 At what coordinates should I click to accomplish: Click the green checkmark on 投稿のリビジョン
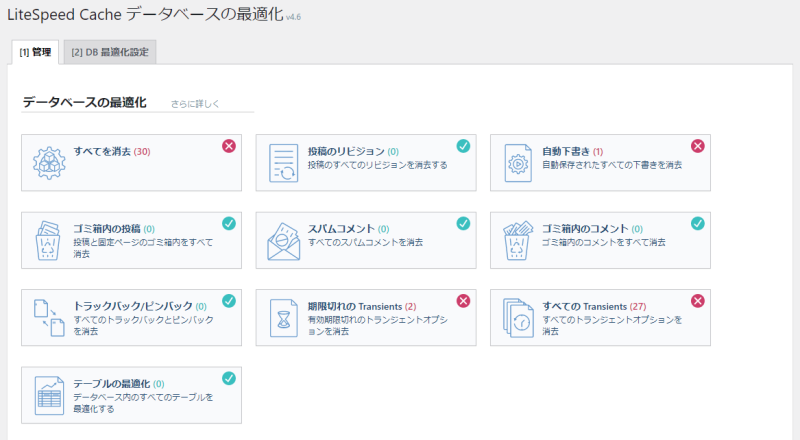point(463,146)
